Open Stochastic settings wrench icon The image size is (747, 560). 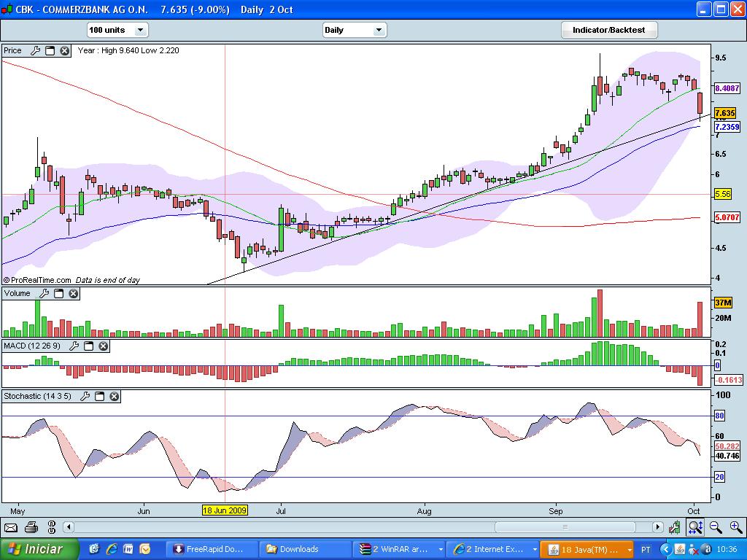pos(85,396)
